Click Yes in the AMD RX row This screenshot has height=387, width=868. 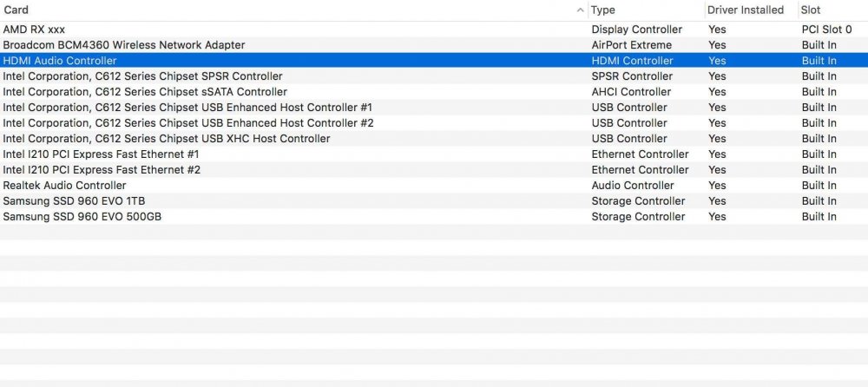coord(717,30)
